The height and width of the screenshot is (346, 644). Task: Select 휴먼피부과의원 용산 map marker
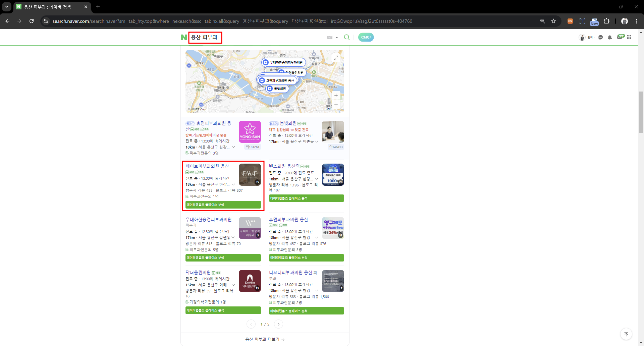click(277, 80)
